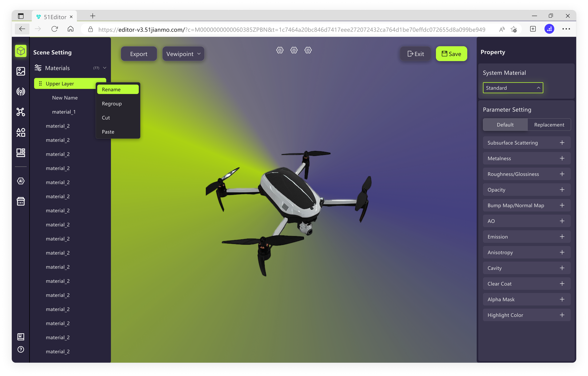Click the AI hexagon icon in sidebar
The width and height of the screenshot is (588, 376).
coord(21,181)
